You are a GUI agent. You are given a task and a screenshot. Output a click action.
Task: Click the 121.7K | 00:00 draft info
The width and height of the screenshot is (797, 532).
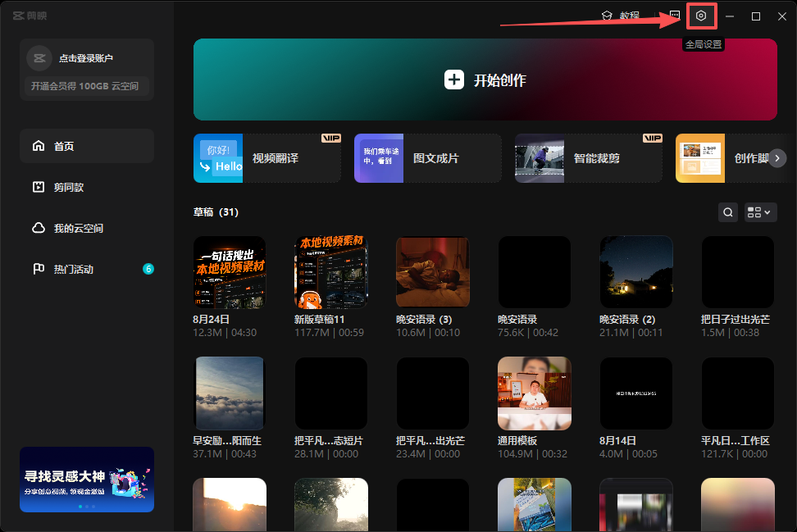click(x=735, y=454)
